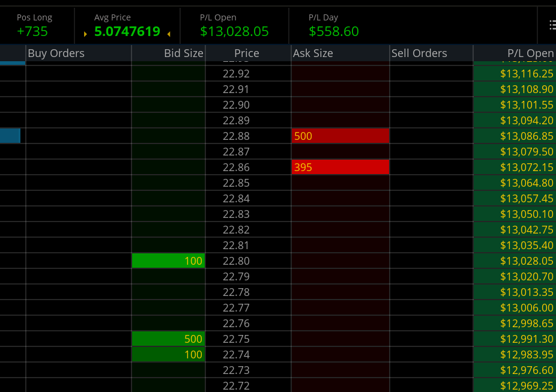Click price 22.75 in the ladder
The image size is (556, 392).
(236, 339)
